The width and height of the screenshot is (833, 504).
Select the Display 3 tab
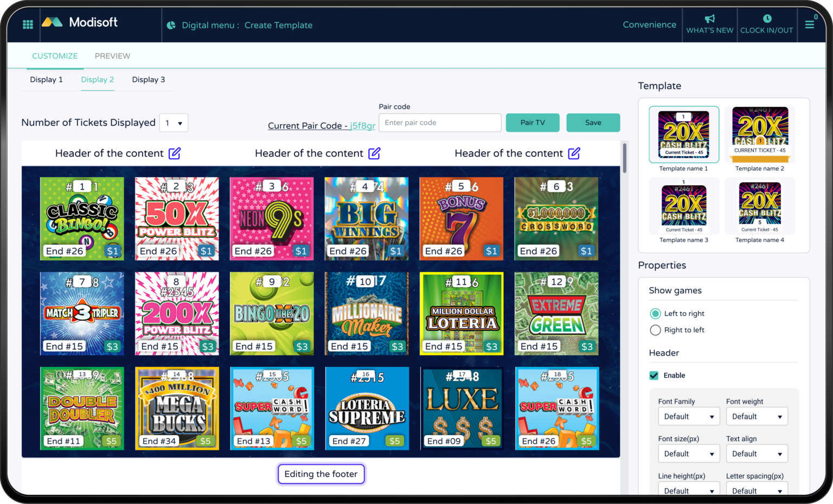click(149, 80)
